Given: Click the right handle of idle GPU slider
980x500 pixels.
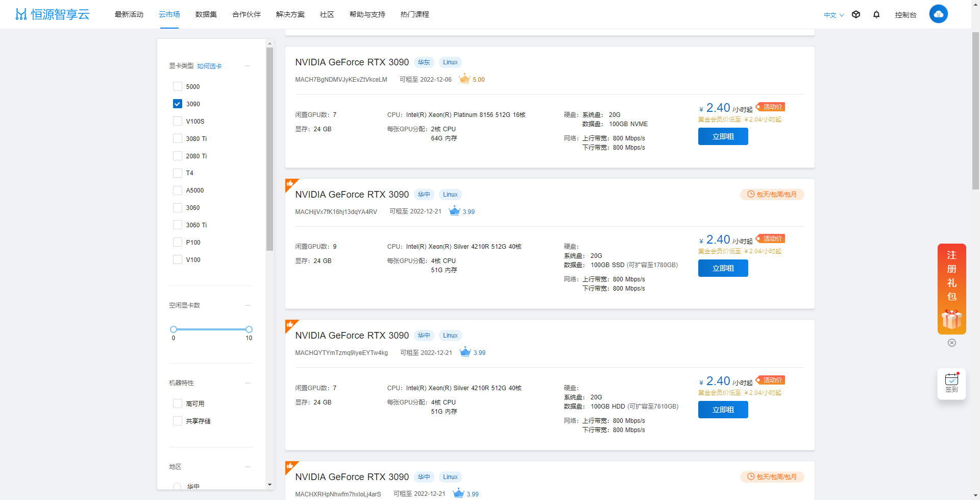Looking at the screenshot, I should click(x=249, y=329).
